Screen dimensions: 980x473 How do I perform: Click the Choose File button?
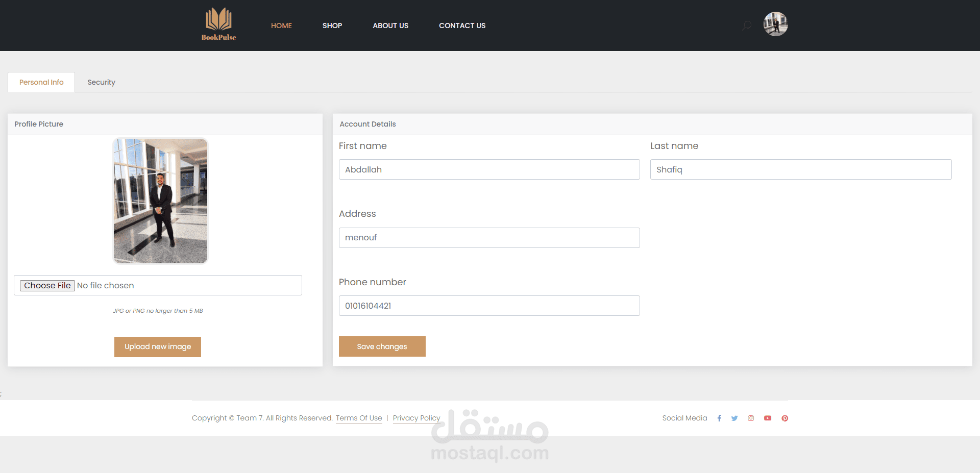(47, 285)
